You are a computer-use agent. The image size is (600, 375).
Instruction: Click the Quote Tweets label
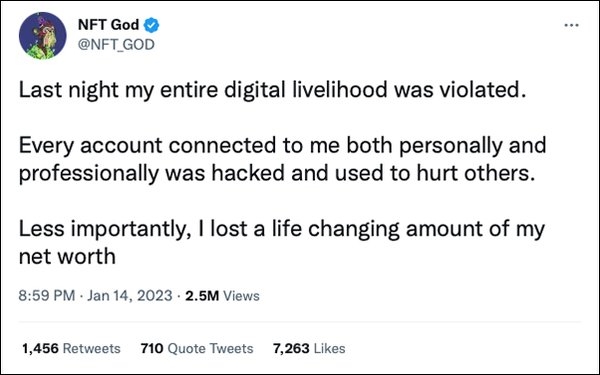point(210,349)
